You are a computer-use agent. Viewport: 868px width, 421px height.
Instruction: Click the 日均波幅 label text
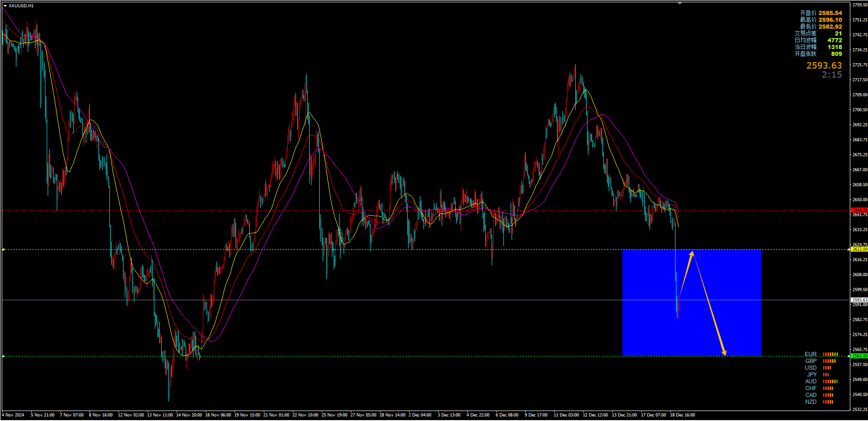805,40
